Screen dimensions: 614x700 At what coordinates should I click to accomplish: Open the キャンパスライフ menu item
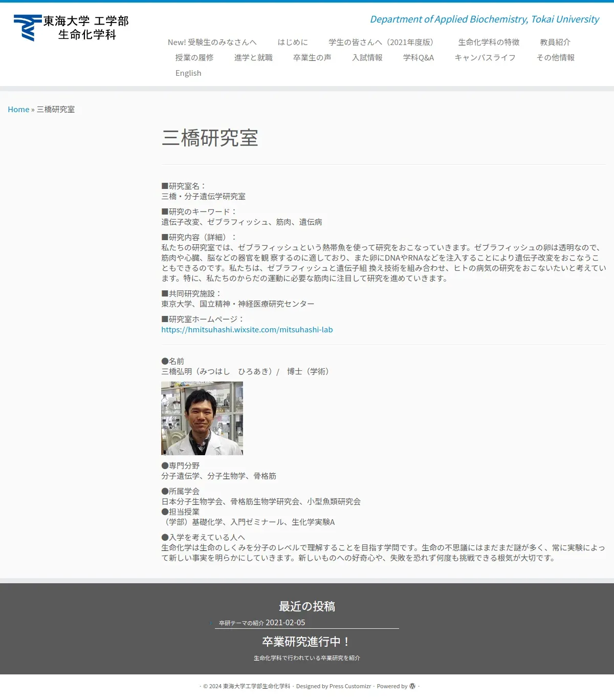point(485,58)
